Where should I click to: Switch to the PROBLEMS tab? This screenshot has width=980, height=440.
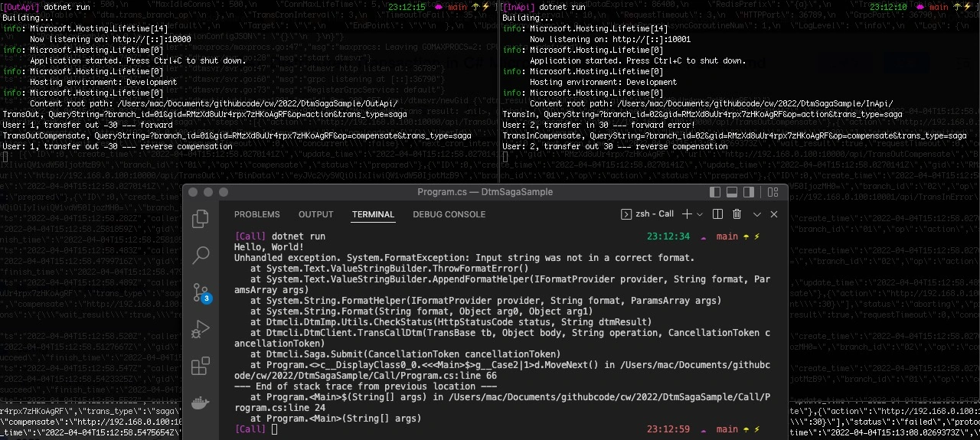click(257, 214)
